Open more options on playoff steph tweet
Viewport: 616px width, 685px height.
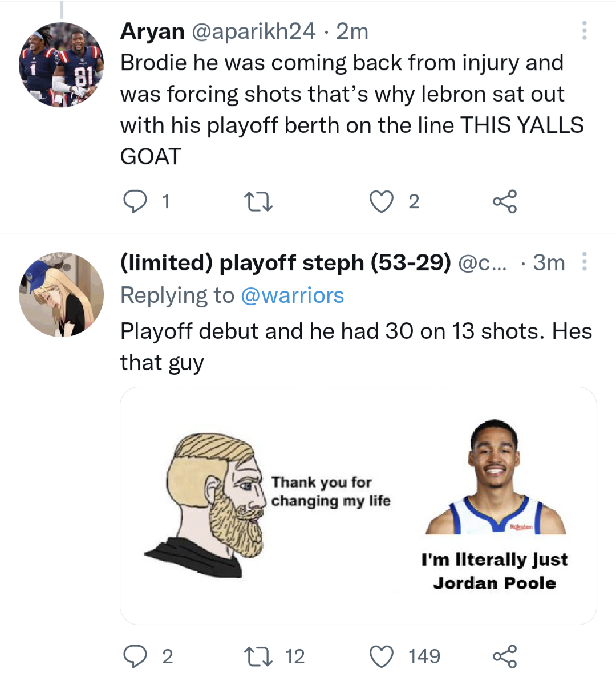click(584, 262)
